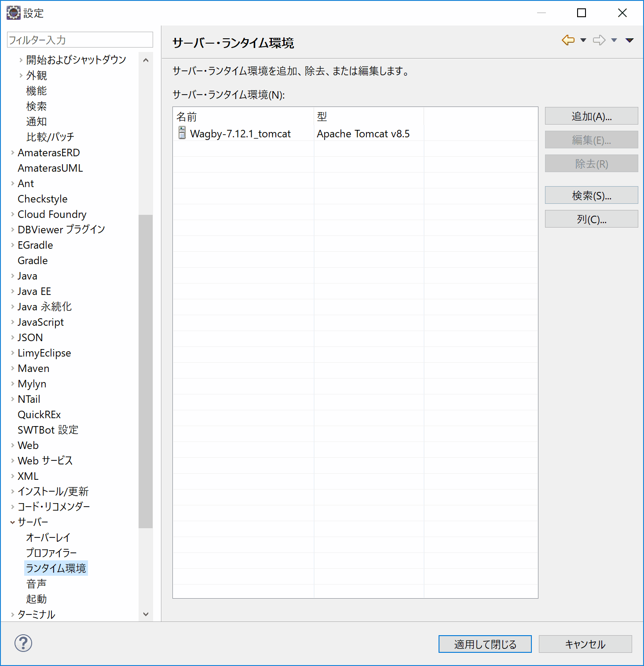Select 検索 in the preferences tree
This screenshot has height=666, width=644.
37,107
